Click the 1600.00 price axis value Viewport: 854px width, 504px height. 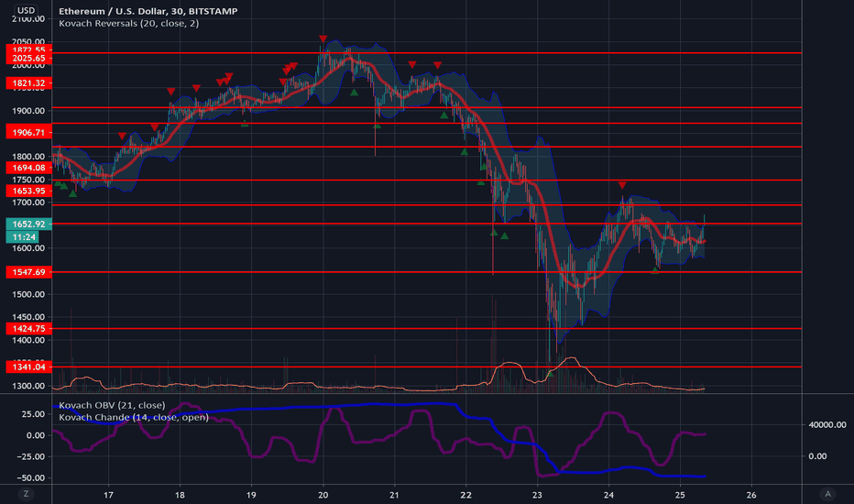(28, 248)
